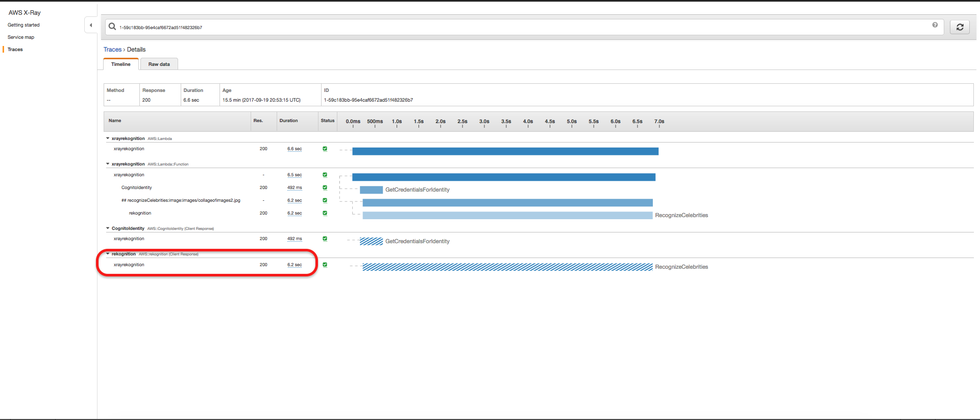Click the refresh icon beside the search bar
This screenshot has width=980, height=420.
click(x=960, y=27)
